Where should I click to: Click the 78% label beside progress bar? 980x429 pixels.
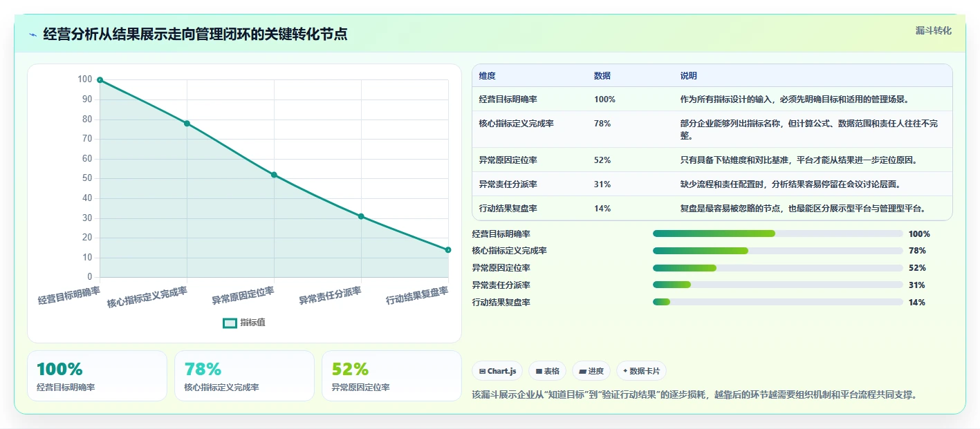point(917,251)
